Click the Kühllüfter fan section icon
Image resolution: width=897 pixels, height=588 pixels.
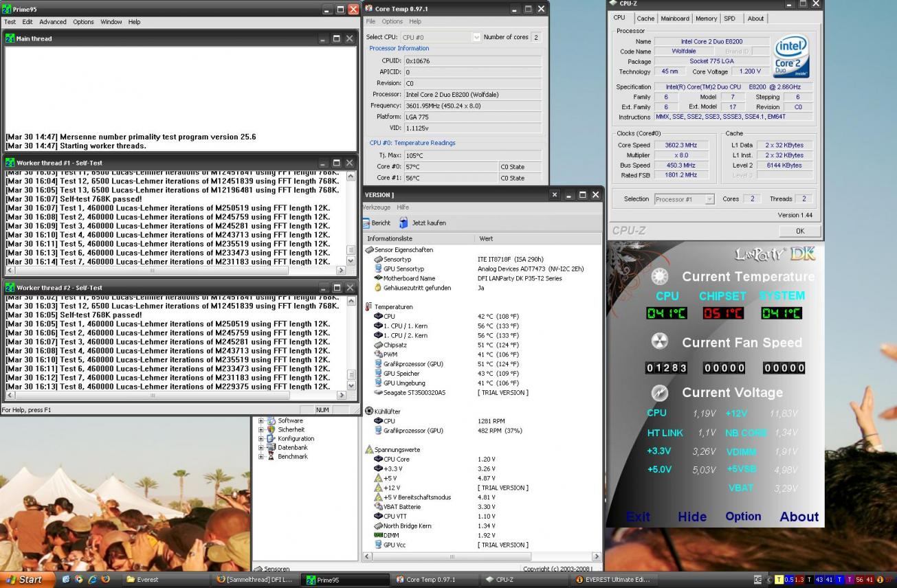pyautogui.click(x=368, y=411)
